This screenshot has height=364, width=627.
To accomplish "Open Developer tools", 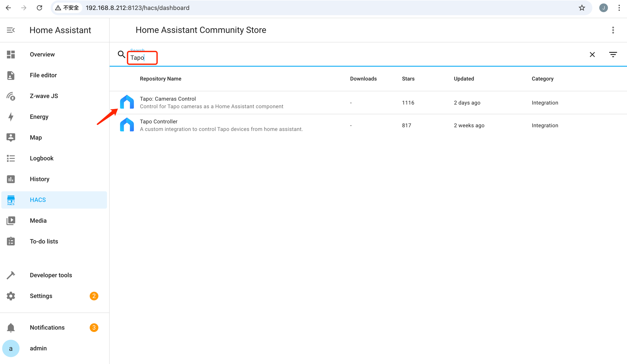I will click(x=51, y=275).
